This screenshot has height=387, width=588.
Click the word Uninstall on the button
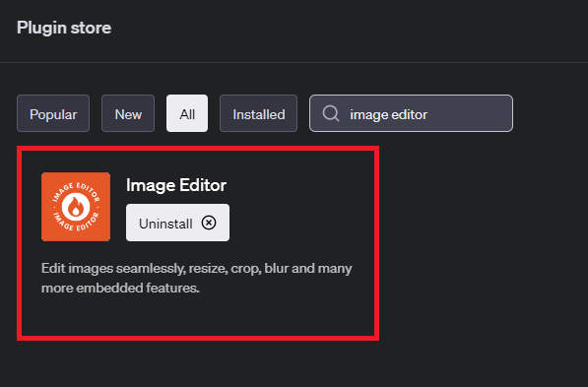(165, 224)
